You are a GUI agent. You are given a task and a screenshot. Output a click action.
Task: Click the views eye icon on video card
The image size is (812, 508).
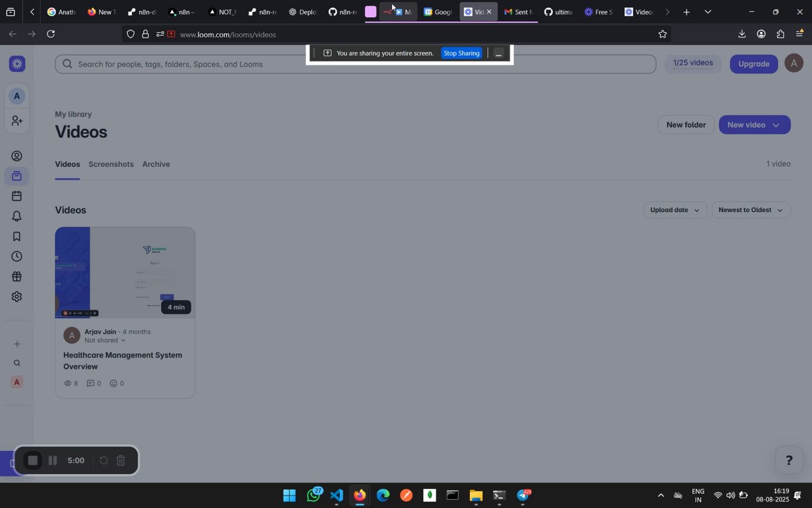69,384
